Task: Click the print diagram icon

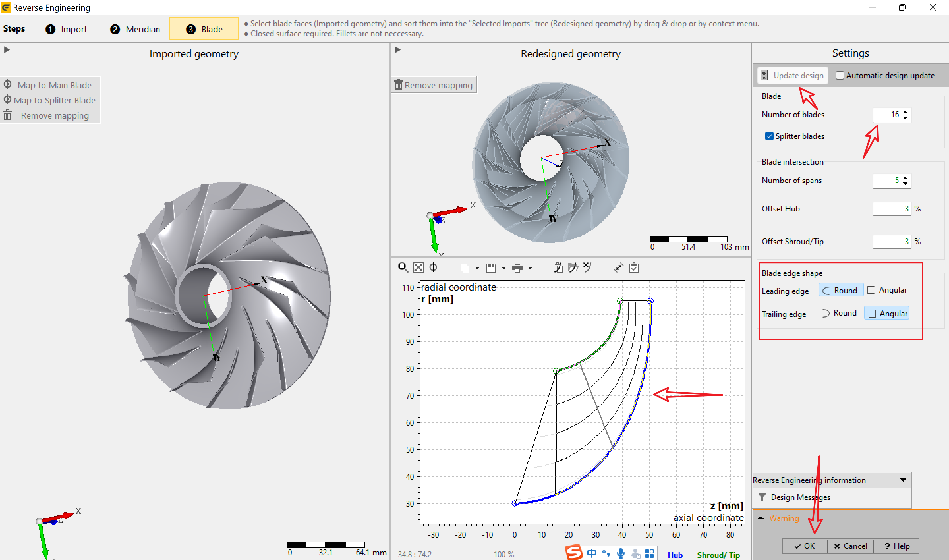Action: 517,268
